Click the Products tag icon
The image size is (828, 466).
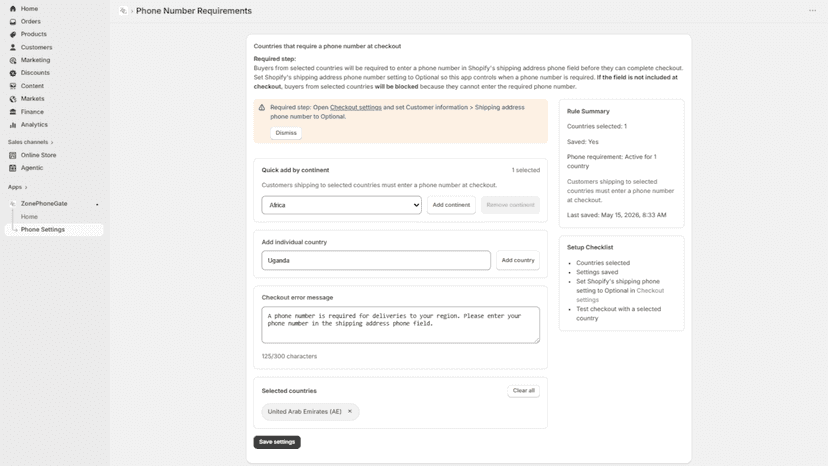13,34
